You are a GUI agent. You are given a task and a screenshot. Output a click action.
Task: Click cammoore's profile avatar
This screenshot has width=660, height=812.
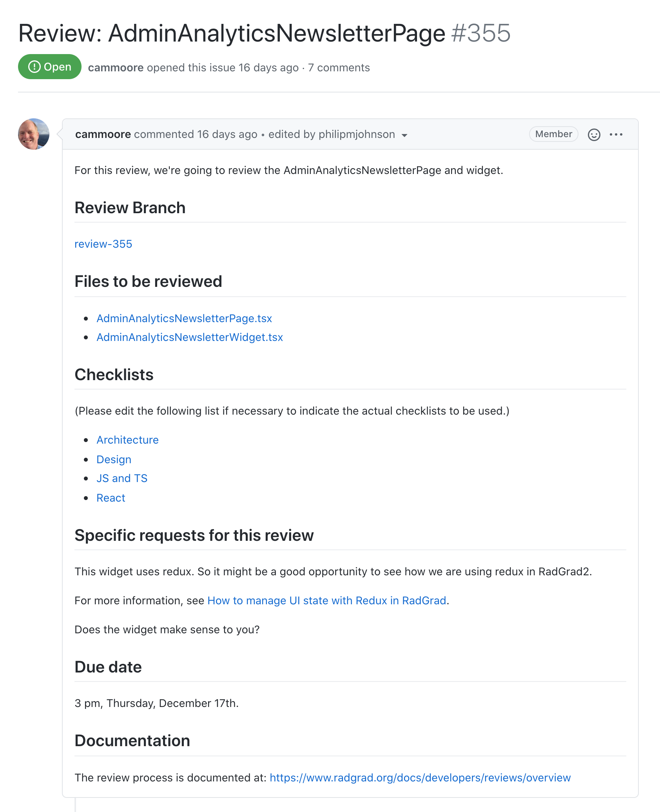34,134
